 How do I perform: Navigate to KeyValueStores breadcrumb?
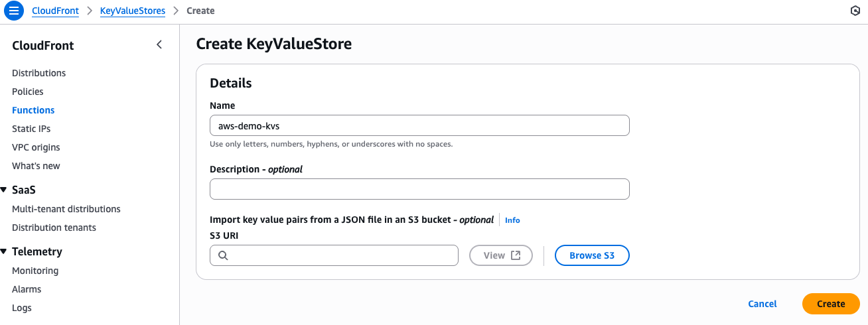coord(131,11)
